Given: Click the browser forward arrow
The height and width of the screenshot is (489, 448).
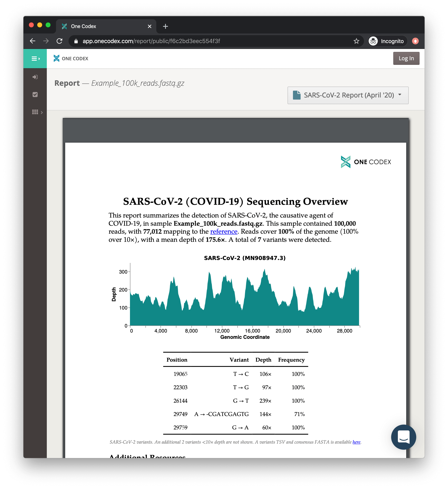Looking at the screenshot, I should (46, 41).
